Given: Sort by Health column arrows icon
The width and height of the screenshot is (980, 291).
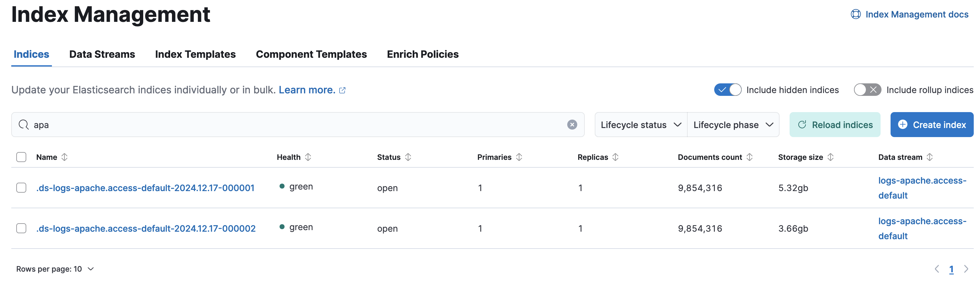Looking at the screenshot, I should tap(308, 157).
